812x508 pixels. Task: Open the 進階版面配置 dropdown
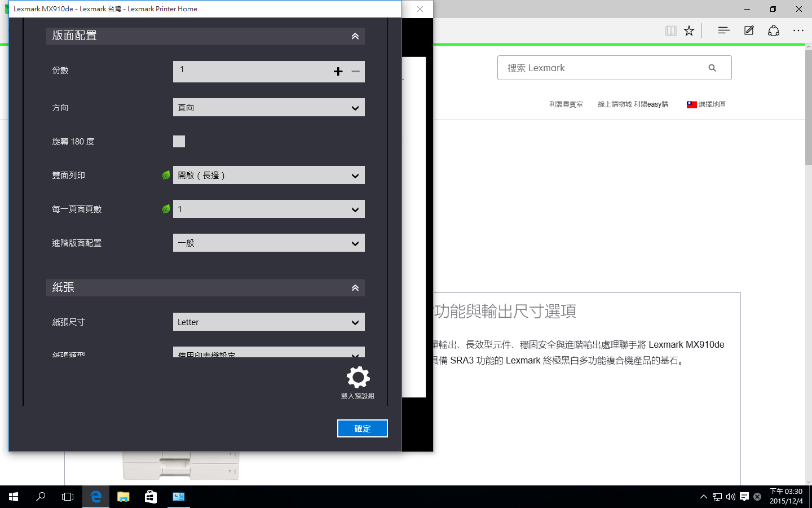(x=269, y=243)
